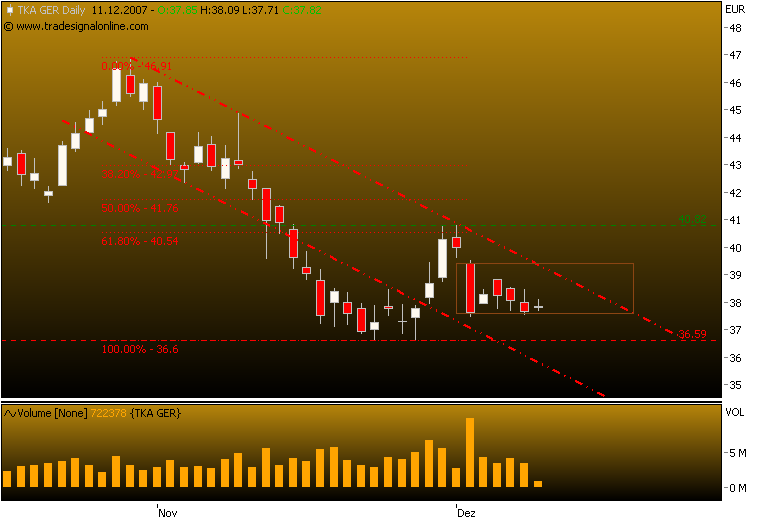Click the high price H:38.09
769x520 pixels.
tap(219, 10)
